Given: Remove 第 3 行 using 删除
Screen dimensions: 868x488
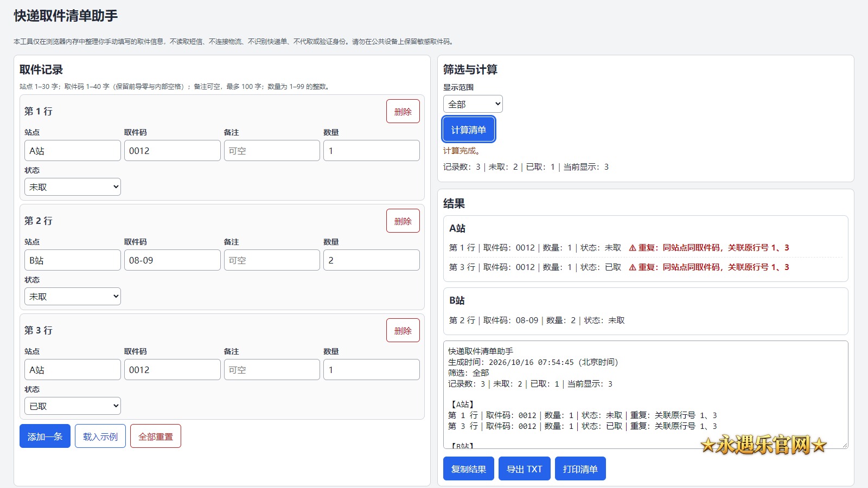Looking at the screenshot, I should [x=403, y=331].
